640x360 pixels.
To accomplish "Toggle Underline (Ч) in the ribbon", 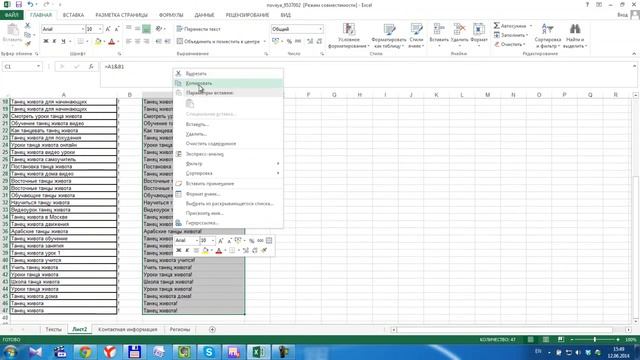I will [x=63, y=41].
